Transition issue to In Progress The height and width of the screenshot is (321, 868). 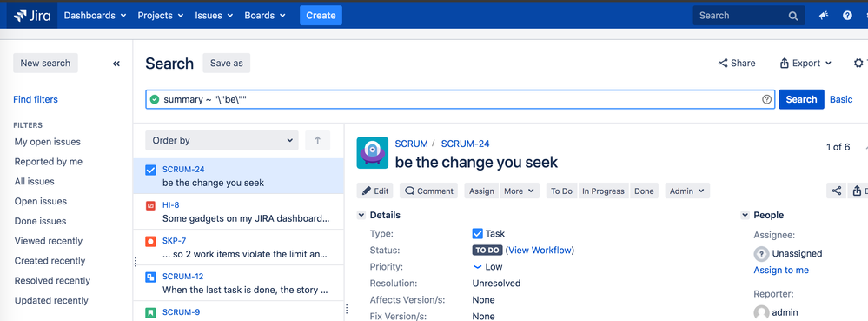603,191
